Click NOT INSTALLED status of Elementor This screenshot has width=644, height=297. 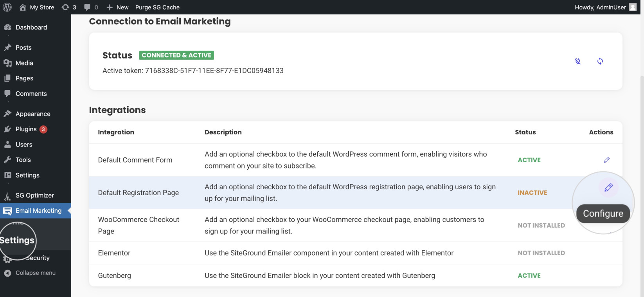pos(541,253)
